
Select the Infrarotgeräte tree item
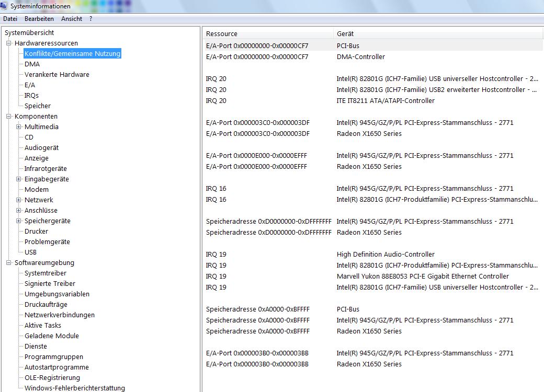coord(46,168)
